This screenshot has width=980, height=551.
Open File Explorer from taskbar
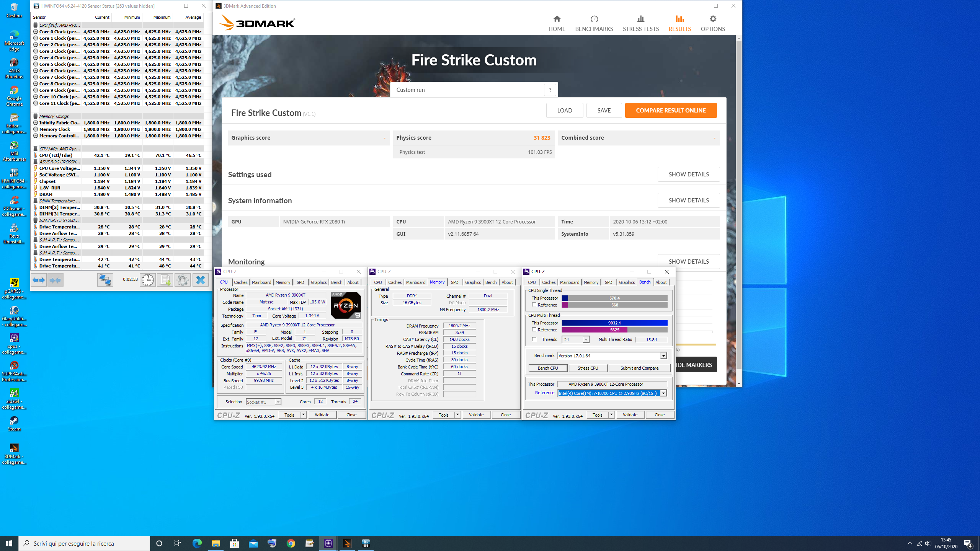pyautogui.click(x=216, y=543)
